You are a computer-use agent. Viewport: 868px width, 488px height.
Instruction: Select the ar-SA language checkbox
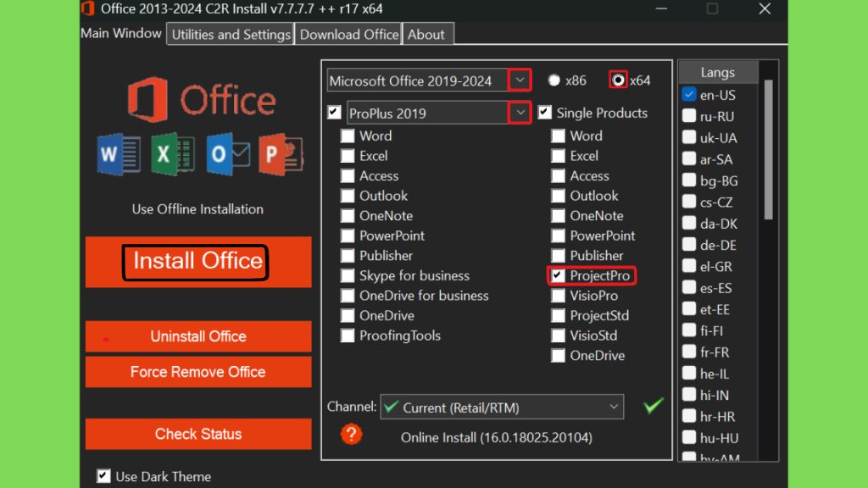[689, 158]
